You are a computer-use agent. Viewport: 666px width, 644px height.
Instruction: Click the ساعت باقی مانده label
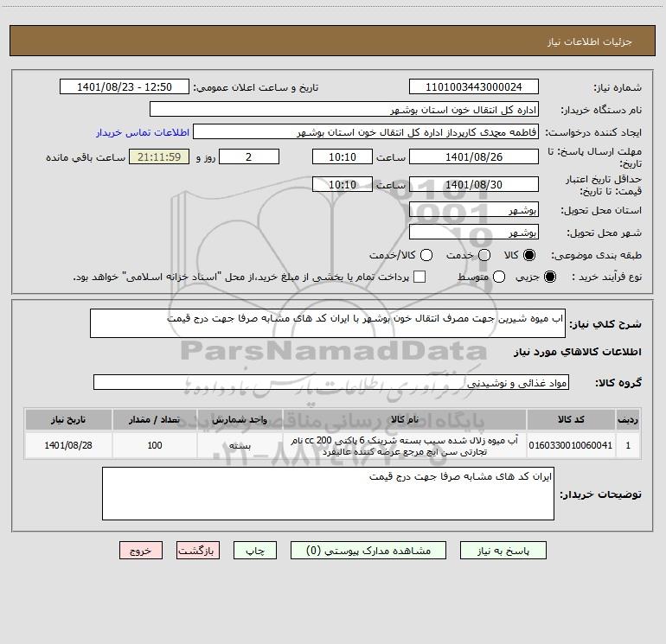click(x=86, y=157)
